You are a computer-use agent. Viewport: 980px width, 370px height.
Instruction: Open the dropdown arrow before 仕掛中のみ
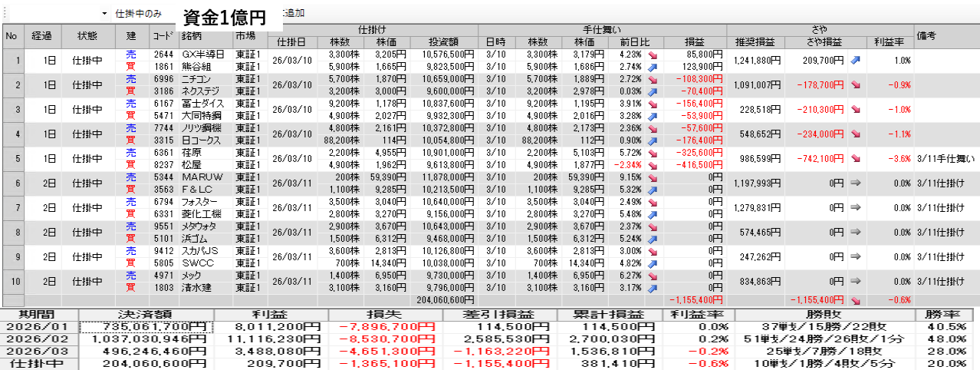[x=104, y=14]
